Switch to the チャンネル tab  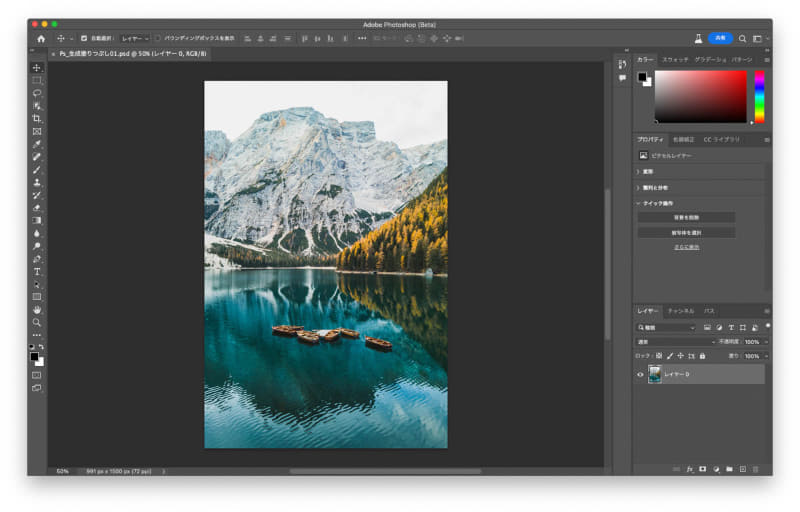click(681, 311)
